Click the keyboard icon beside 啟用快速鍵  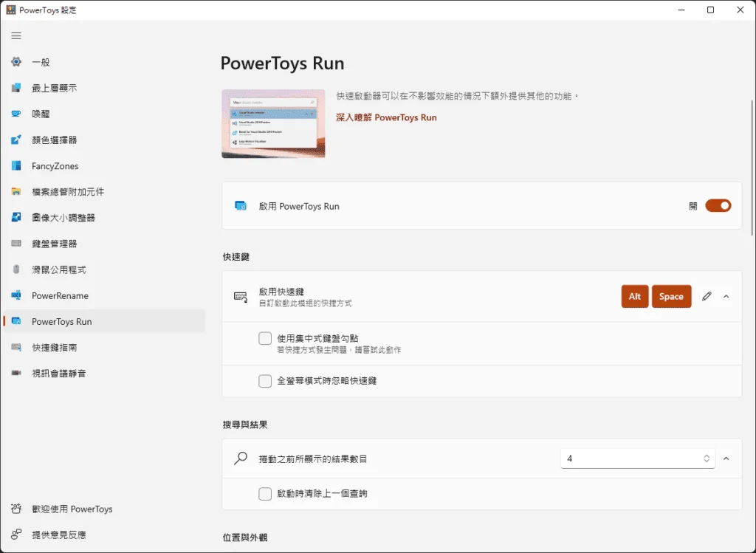point(241,297)
